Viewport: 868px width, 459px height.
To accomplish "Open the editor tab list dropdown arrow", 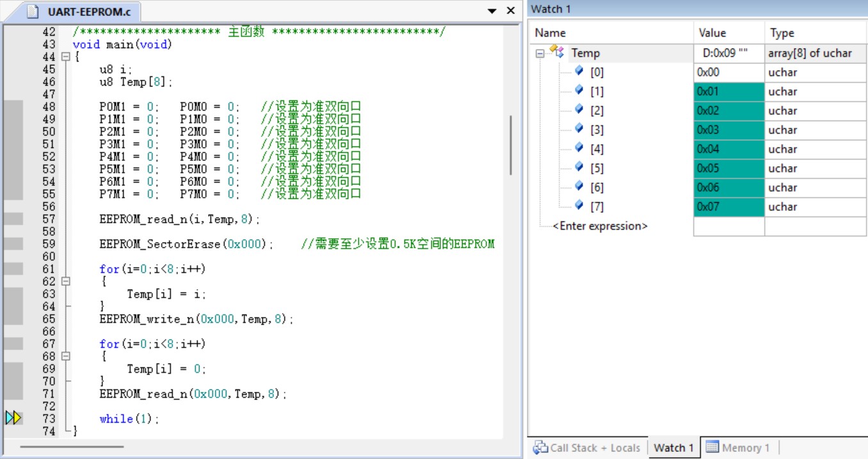I will pos(492,11).
